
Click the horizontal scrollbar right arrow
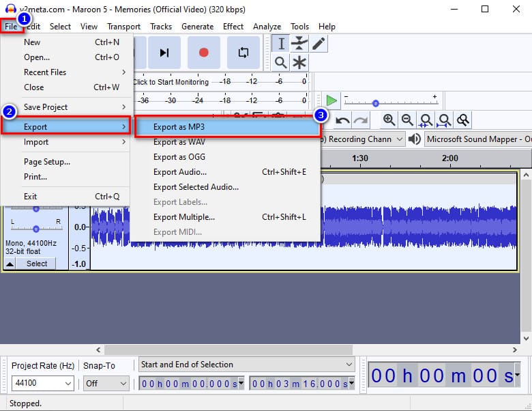point(514,350)
